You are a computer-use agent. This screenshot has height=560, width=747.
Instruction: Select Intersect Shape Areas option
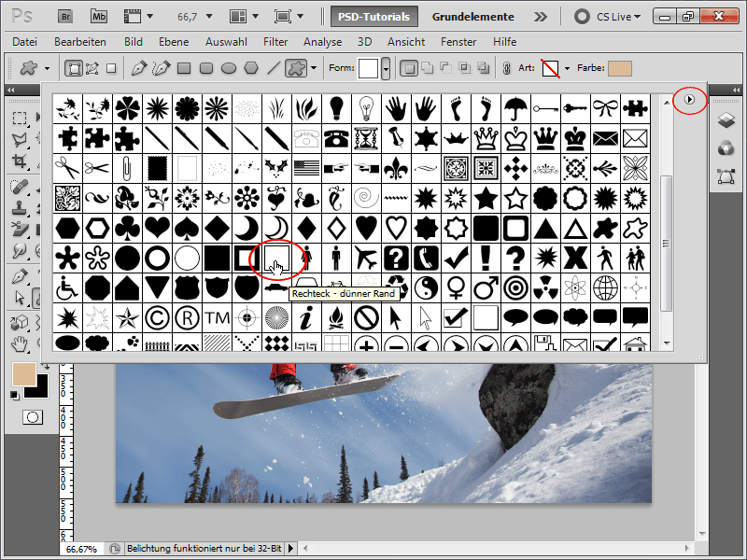[464, 68]
